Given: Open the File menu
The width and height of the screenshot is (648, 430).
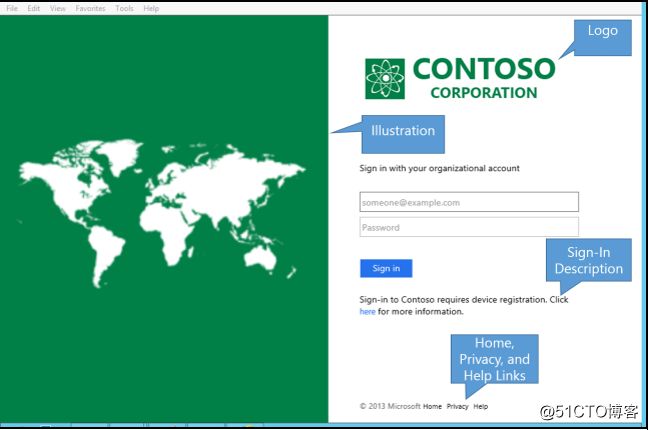Looking at the screenshot, I should [x=12, y=8].
